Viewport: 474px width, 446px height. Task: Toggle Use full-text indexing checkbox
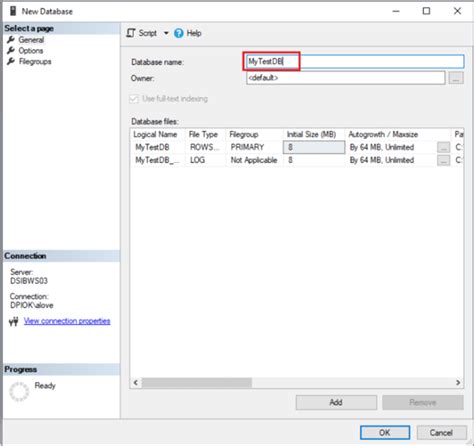[x=134, y=99]
